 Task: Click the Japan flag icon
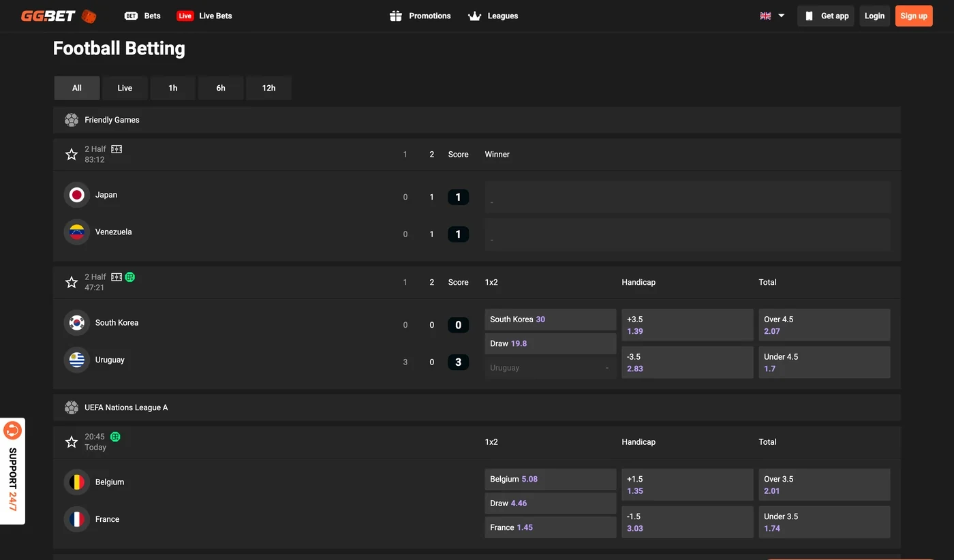click(x=77, y=195)
